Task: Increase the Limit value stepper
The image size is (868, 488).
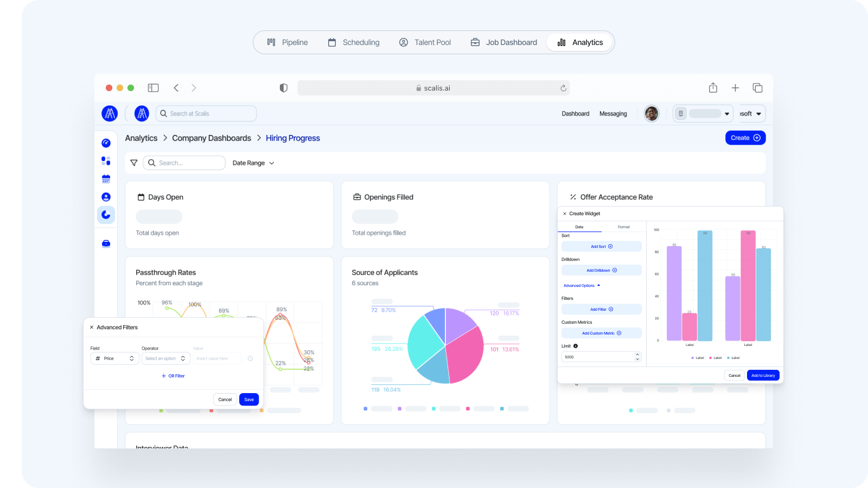Action: click(x=637, y=355)
